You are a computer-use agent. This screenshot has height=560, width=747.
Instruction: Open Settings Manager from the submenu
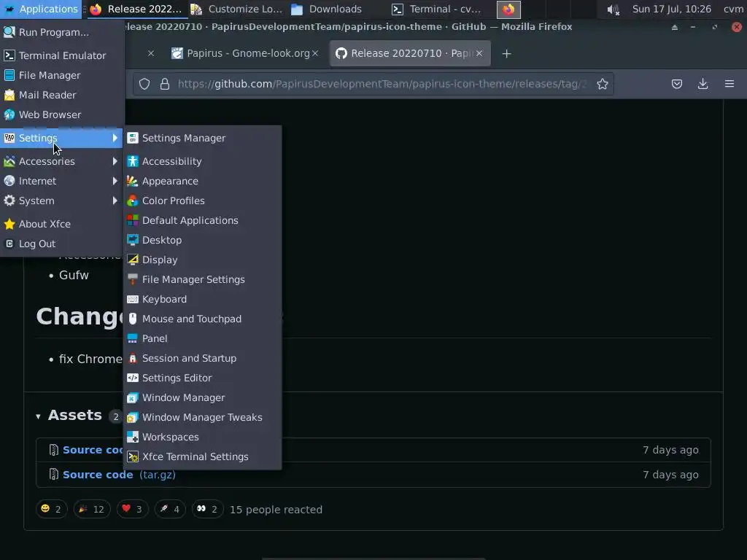pos(203,138)
